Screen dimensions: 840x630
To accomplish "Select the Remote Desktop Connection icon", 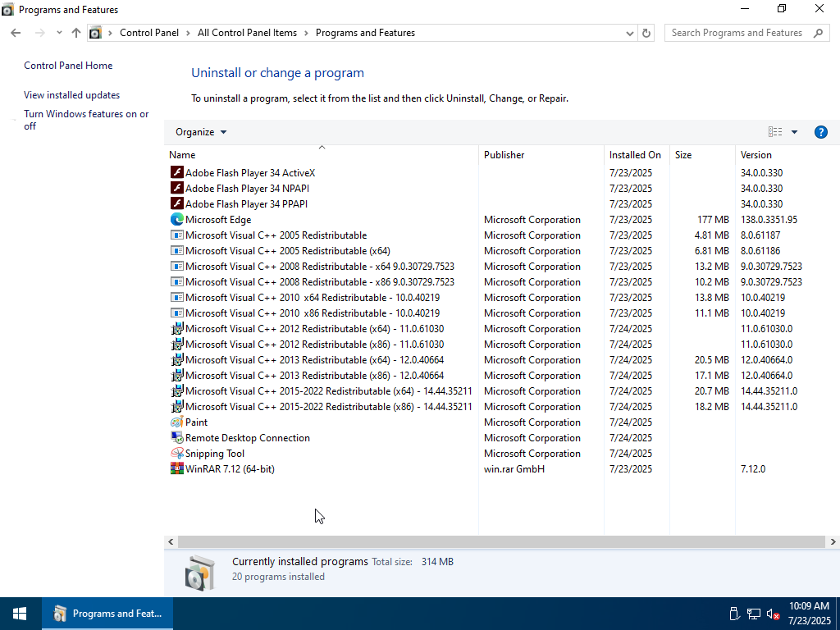I will coord(176,438).
